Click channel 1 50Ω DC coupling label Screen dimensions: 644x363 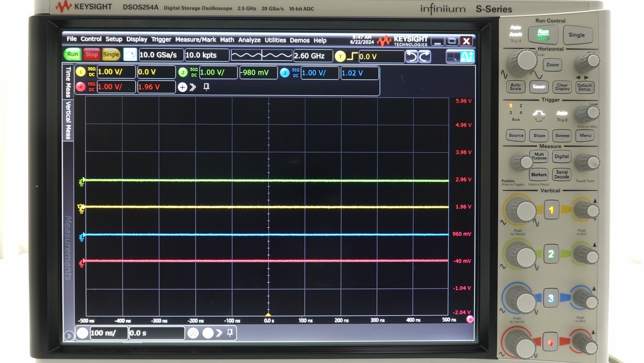point(91,72)
